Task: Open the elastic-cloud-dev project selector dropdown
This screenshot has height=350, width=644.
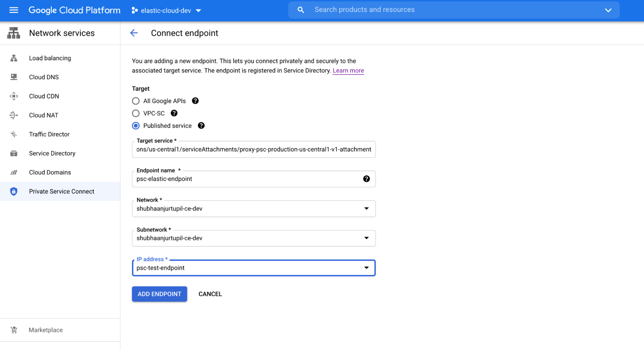Action: [166, 11]
